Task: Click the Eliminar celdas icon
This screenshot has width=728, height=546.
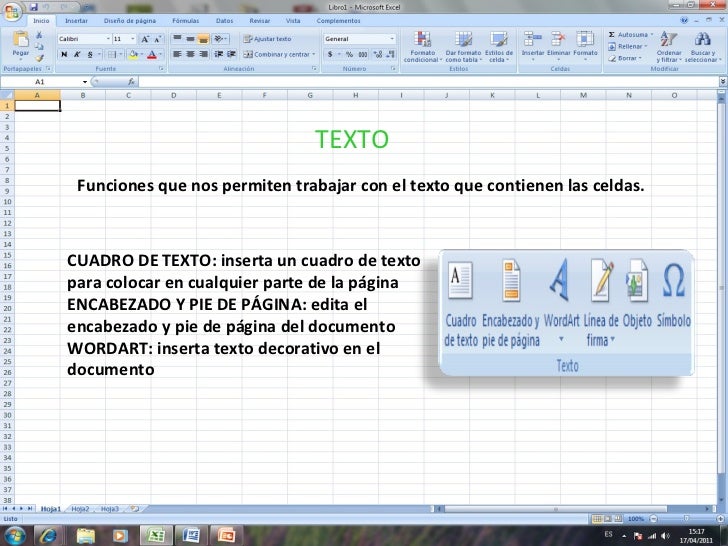Action: pyautogui.click(x=558, y=40)
